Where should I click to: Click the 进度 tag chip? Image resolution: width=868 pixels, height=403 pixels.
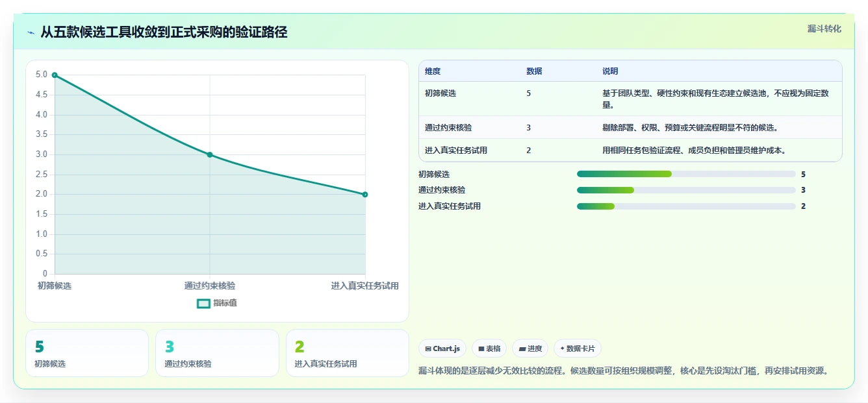530,348
